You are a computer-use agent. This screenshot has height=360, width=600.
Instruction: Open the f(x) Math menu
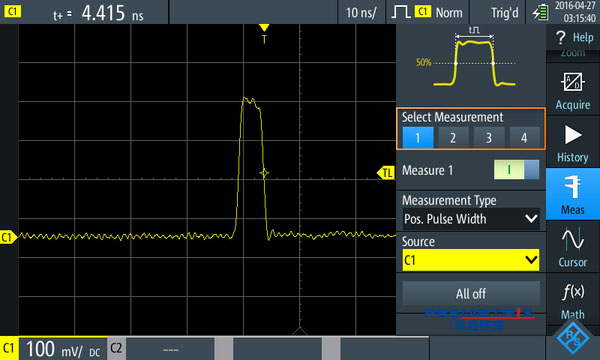click(573, 300)
